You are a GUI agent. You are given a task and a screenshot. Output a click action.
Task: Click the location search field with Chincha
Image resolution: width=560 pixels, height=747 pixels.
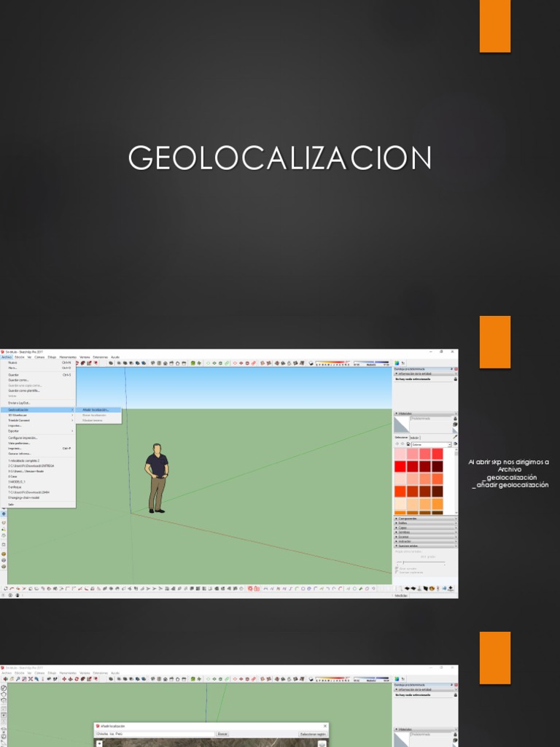155,734
